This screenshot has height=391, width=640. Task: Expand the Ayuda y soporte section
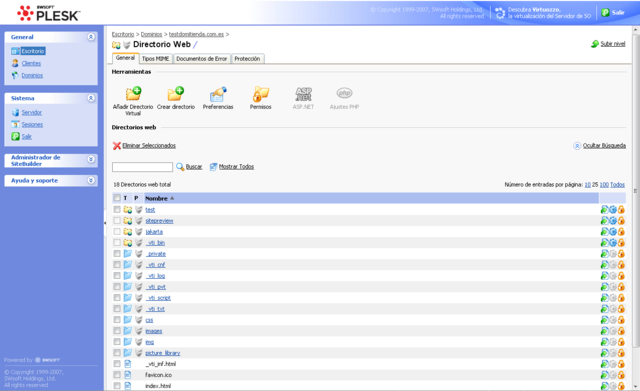[x=91, y=180]
